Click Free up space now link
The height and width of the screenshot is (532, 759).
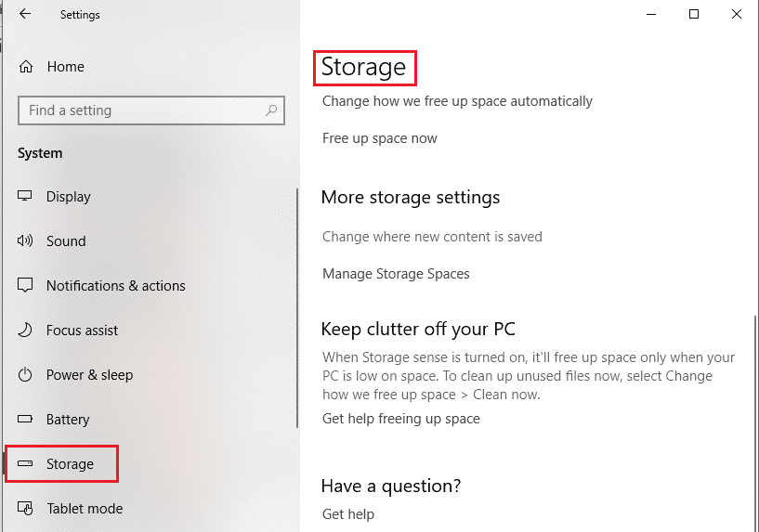379,138
